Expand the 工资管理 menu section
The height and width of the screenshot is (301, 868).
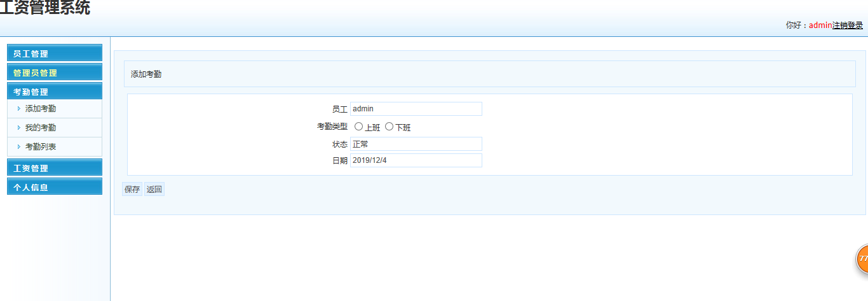[x=55, y=167]
